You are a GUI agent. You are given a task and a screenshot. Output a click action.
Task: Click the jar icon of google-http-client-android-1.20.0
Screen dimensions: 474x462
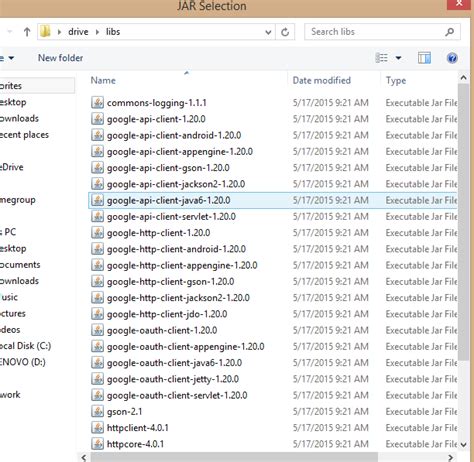click(97, 249)
